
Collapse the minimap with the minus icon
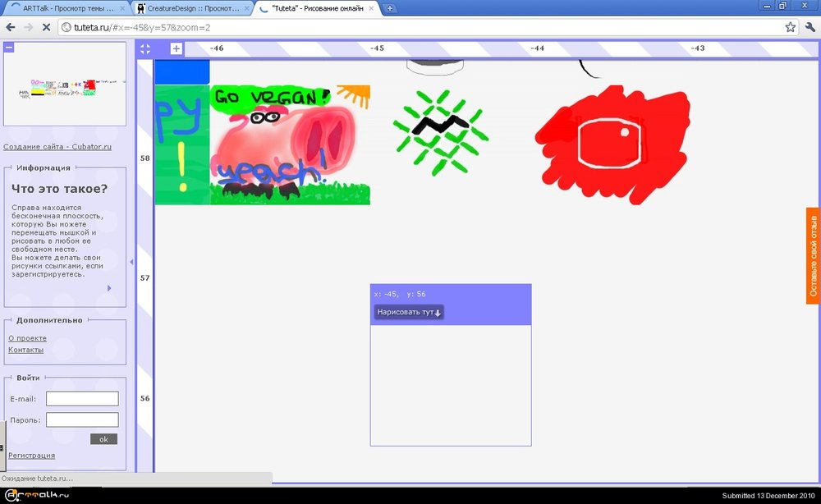(9, 48)
